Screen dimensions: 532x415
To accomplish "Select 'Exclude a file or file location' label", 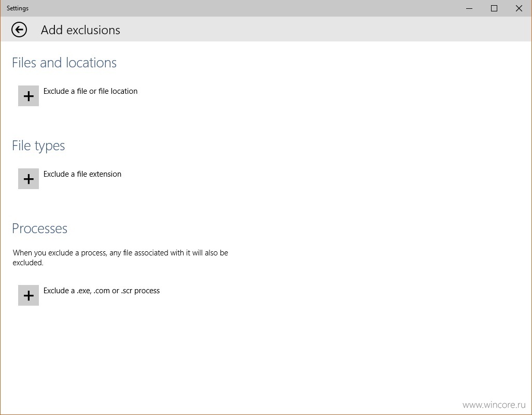I will 90,91.
